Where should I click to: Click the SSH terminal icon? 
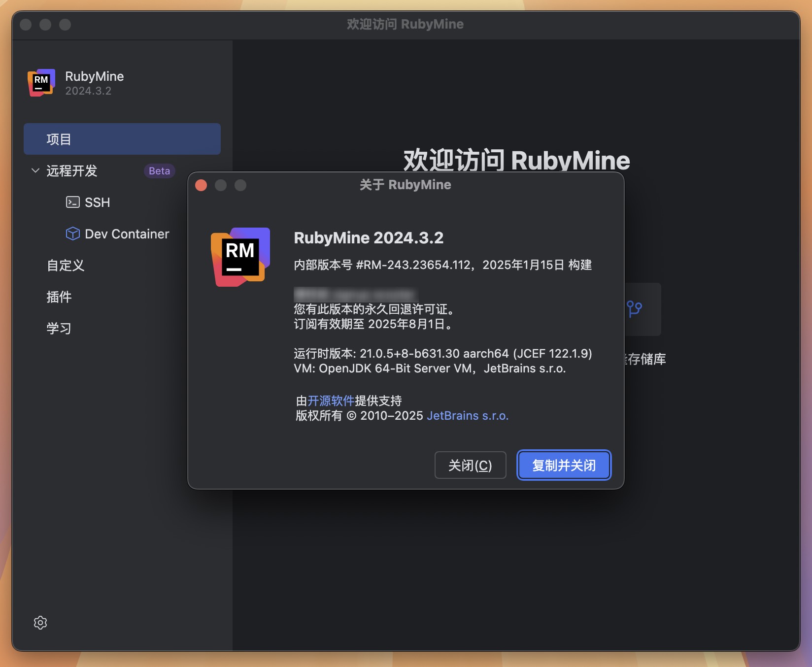[x=73, y=202]
